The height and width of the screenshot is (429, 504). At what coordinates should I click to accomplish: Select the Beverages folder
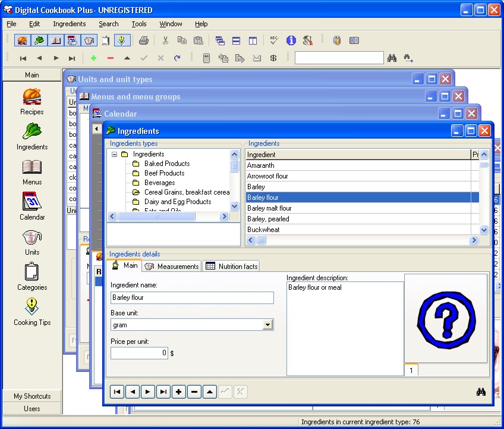click(x=159, y=183)
